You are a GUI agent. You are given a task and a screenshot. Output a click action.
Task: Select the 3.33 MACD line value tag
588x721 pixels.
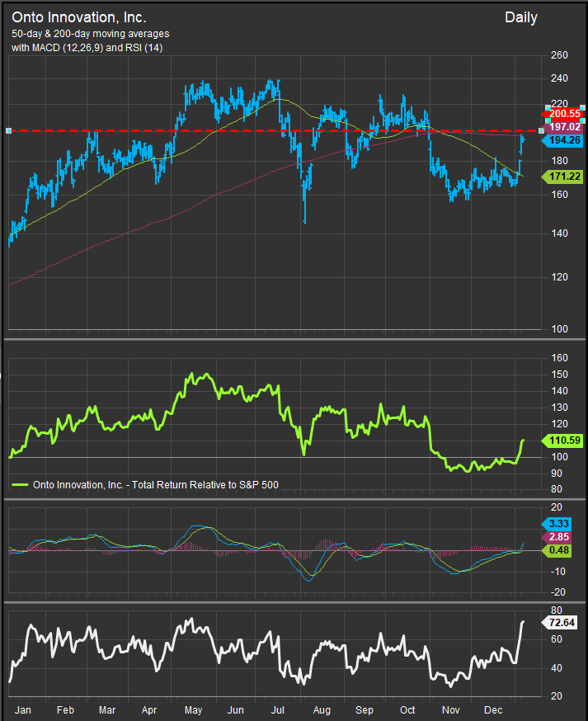557,524
